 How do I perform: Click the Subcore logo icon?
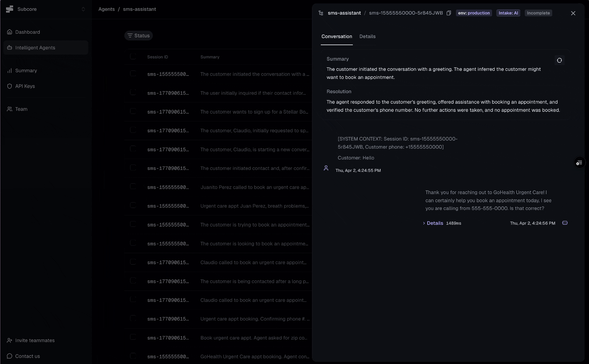pos(10,9)
